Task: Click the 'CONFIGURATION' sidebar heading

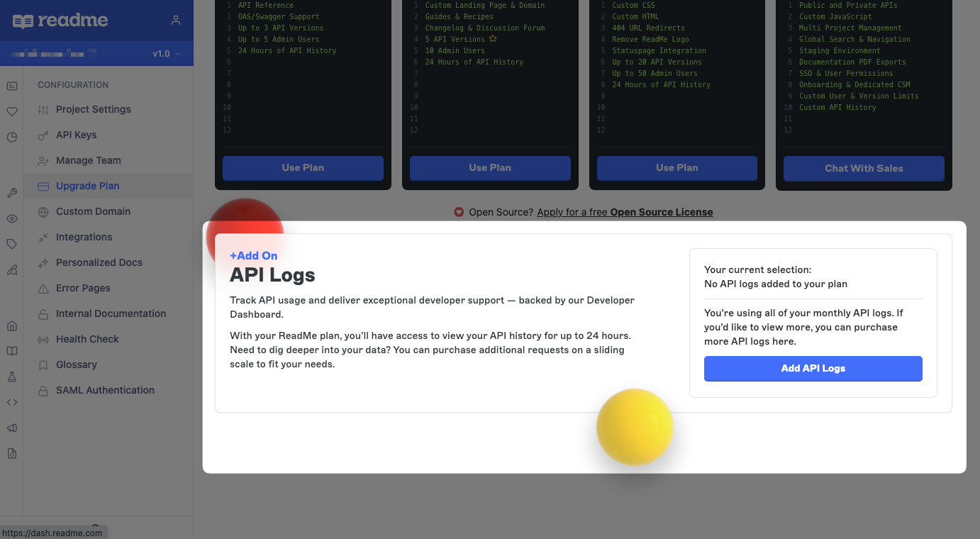Action: (x=73, y=85)
